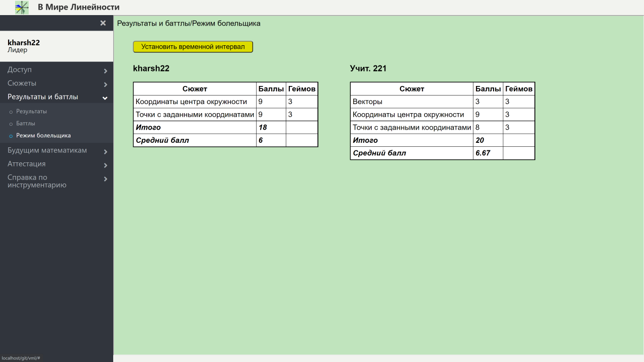Click the kharsh22 username in sidebar
644x362 pixels.
(24, 43)
